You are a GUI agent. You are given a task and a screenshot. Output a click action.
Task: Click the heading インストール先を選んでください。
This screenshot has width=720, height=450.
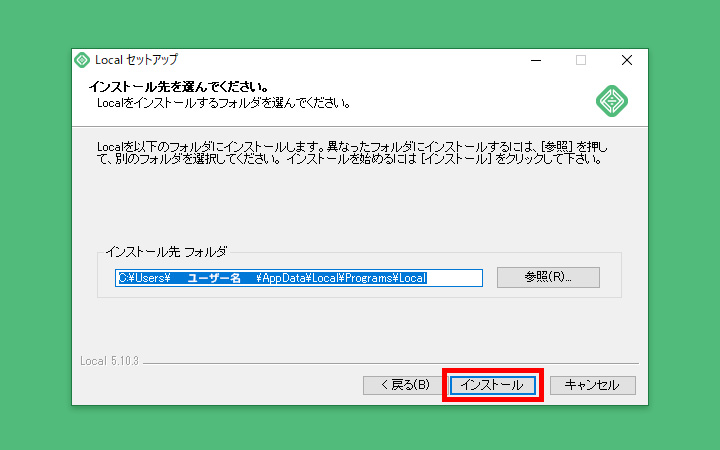179,87
